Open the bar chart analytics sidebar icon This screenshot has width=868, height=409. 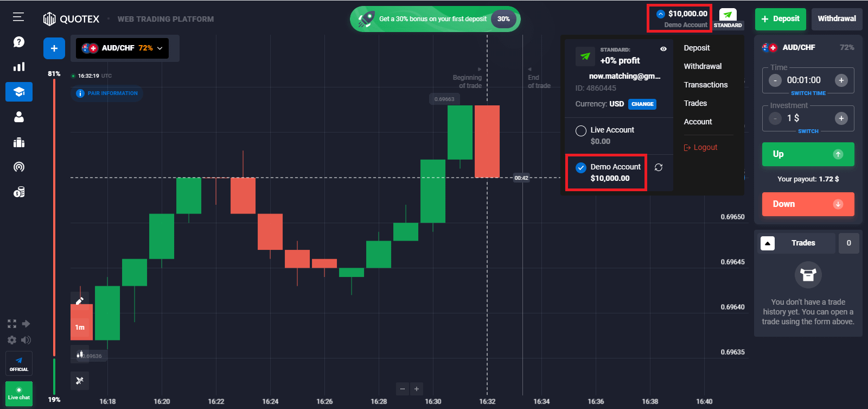19,67
